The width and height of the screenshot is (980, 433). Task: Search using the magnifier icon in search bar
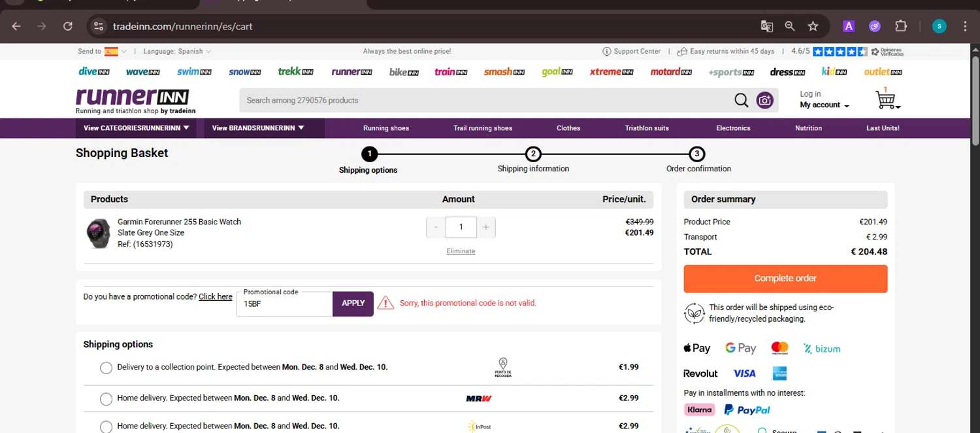741,100
